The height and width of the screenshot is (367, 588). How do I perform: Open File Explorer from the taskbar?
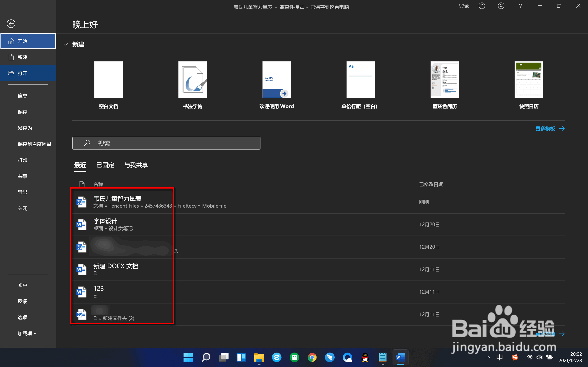pos(259,357)
